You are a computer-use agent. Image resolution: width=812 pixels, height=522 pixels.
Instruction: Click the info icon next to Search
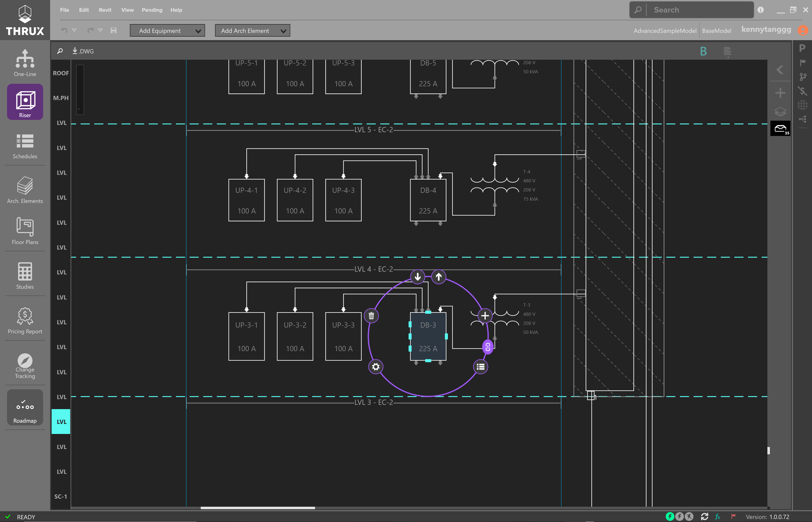pos(761,10)
